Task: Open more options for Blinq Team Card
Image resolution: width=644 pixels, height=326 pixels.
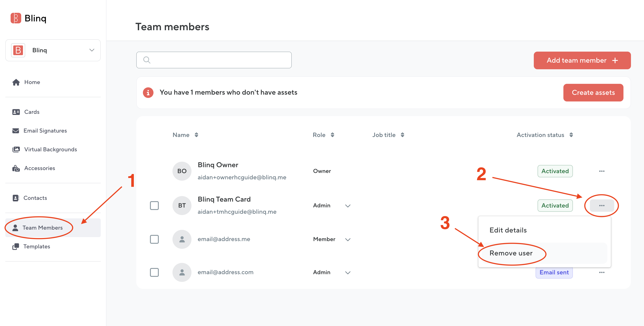Action: click(x=602, y=206)
